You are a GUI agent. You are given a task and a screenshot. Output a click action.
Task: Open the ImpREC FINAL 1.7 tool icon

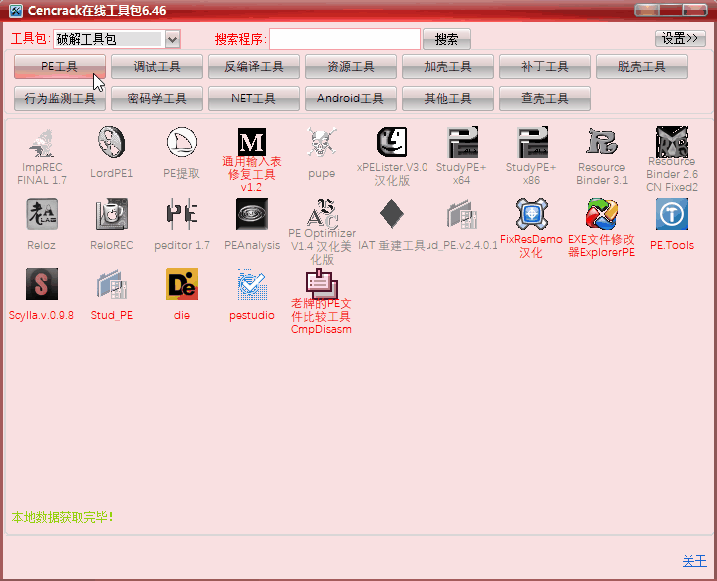[42, 142]
